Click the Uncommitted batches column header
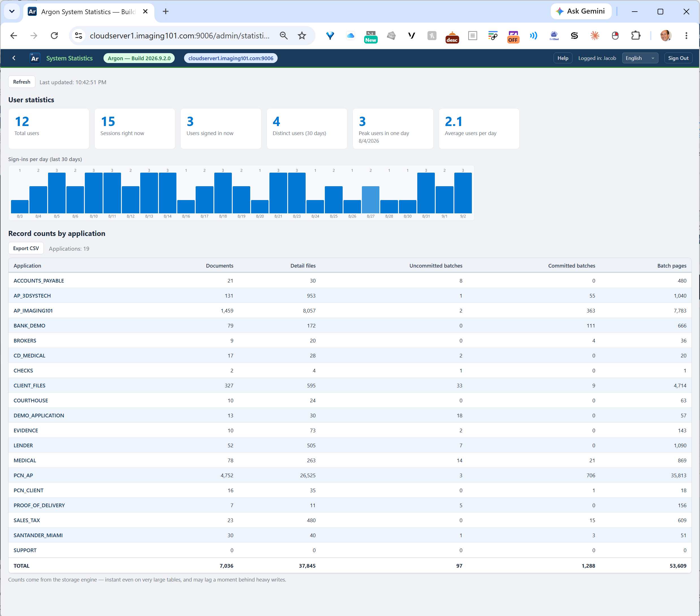This screenshot has height=616, width=700. (x=436, y=266)
